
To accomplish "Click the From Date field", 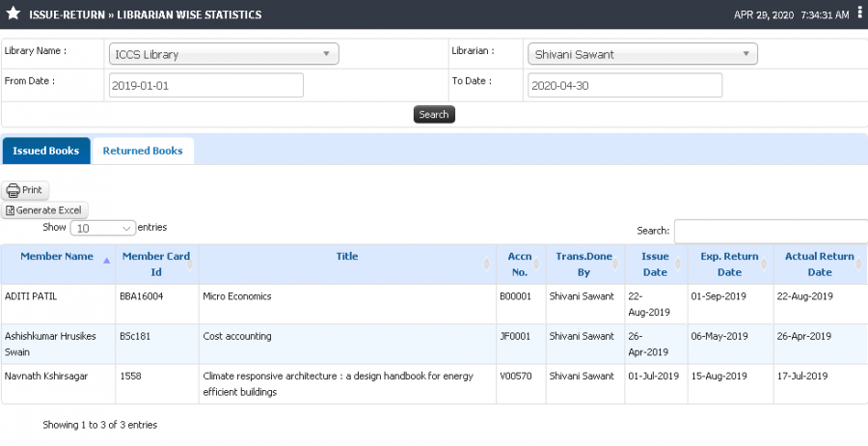I will (206, 85).
